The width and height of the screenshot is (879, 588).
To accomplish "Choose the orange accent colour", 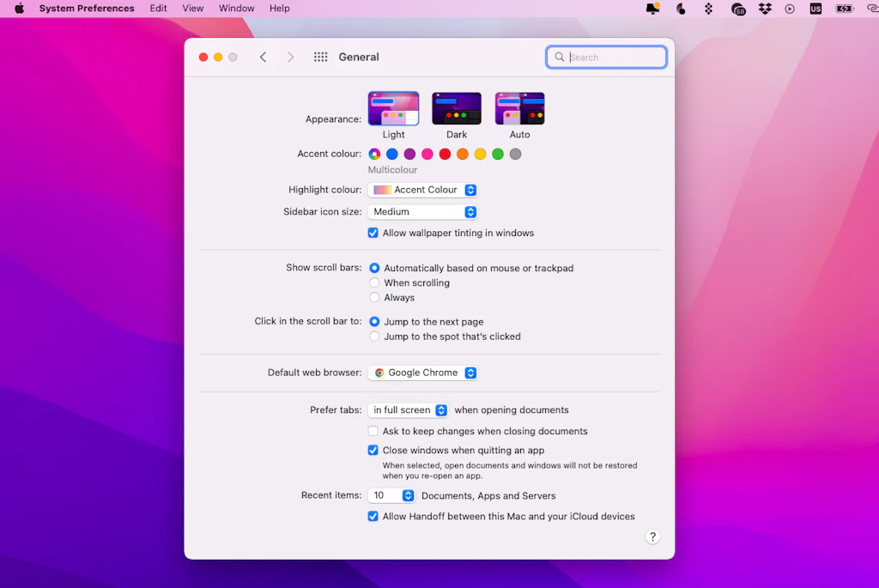I will pos(463,155).
